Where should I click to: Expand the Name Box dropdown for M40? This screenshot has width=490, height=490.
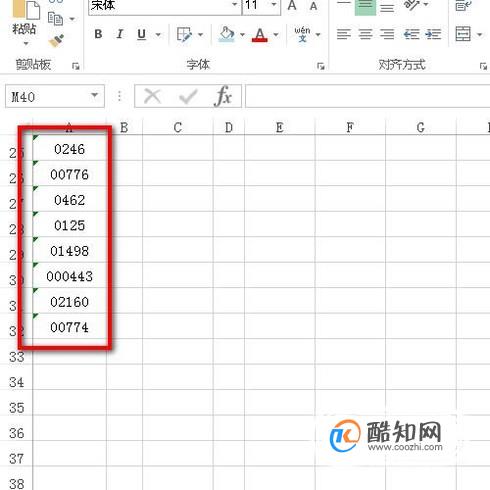click(95, 96)
